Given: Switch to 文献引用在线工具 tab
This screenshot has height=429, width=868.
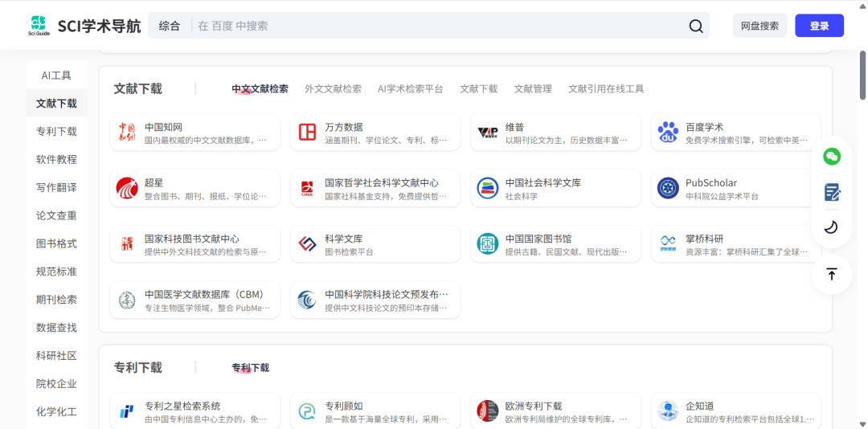Looking at the screenshot, I should [606, 89].
